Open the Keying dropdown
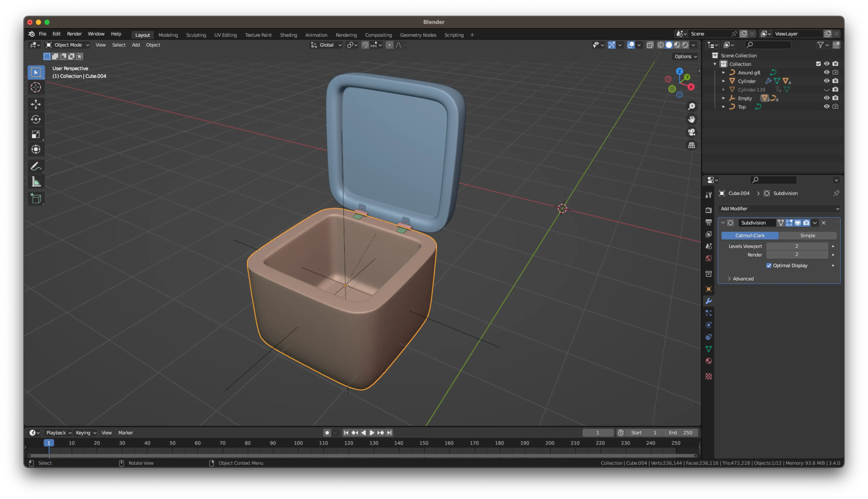868x499 pixels. tap(86, 433)
